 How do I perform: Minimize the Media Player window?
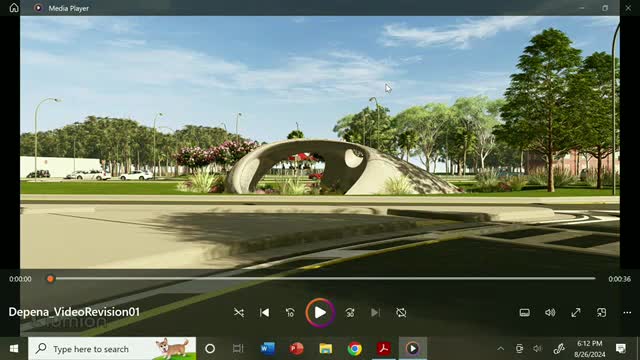581,8
